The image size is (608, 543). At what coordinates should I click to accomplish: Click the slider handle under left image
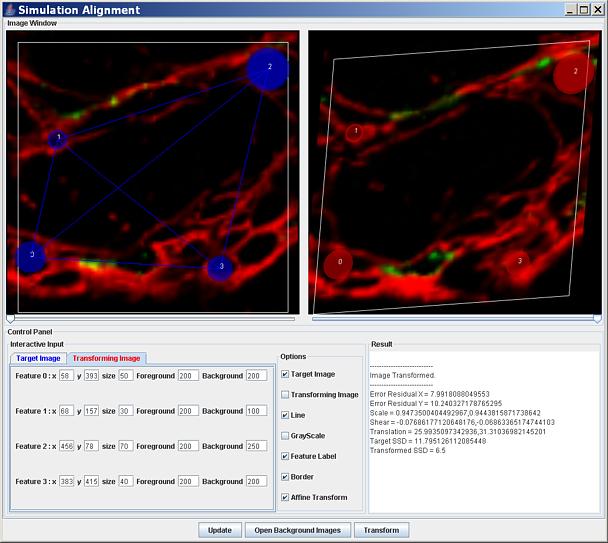tap(10, 318)
